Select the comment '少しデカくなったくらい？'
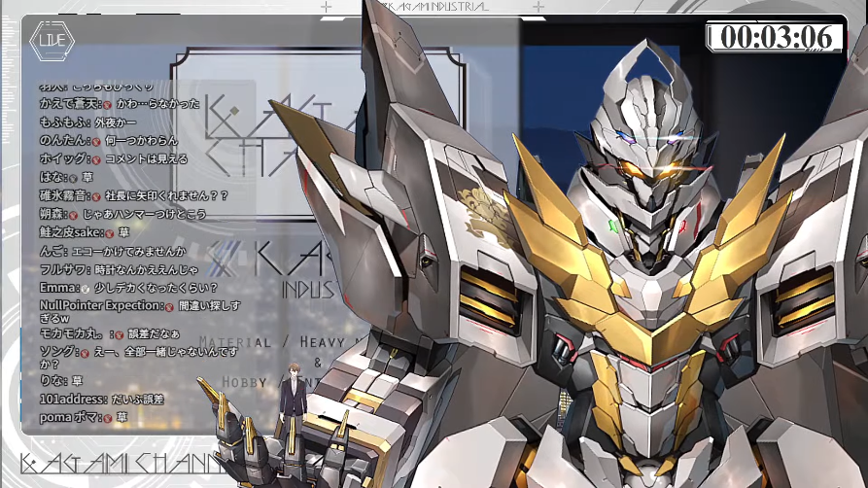The image size is (868, 488). pos(156,288)
